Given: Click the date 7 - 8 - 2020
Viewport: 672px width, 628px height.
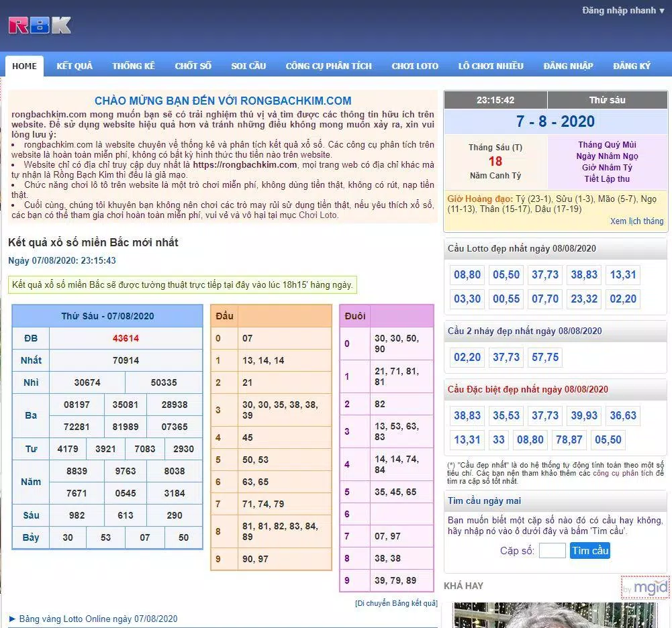Looking at the screenshot, I should pyautogui.click(x=555, y=121).
